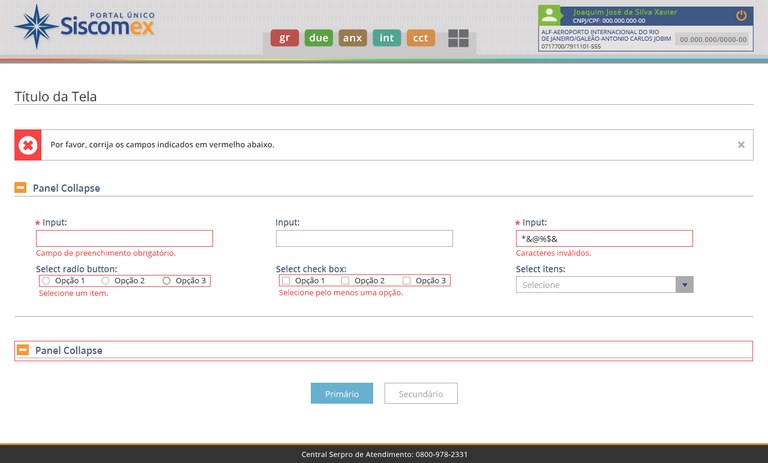
Task: Click the Primário button
Action: 341,394
